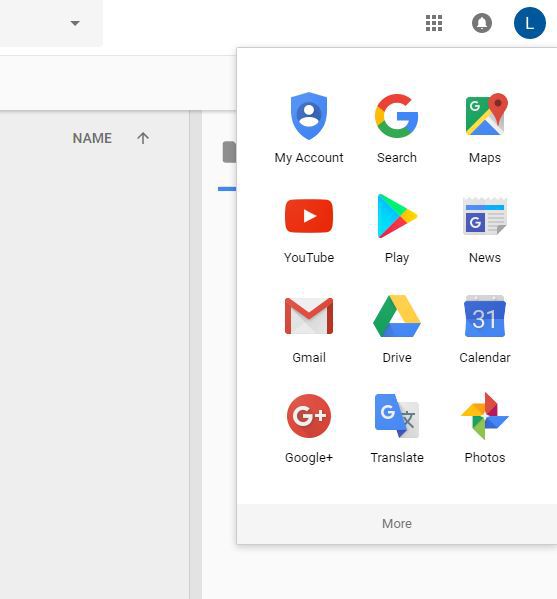Open the account avatar labeled L
Screen dimensions: 557x599
click(x=529, y=23)
